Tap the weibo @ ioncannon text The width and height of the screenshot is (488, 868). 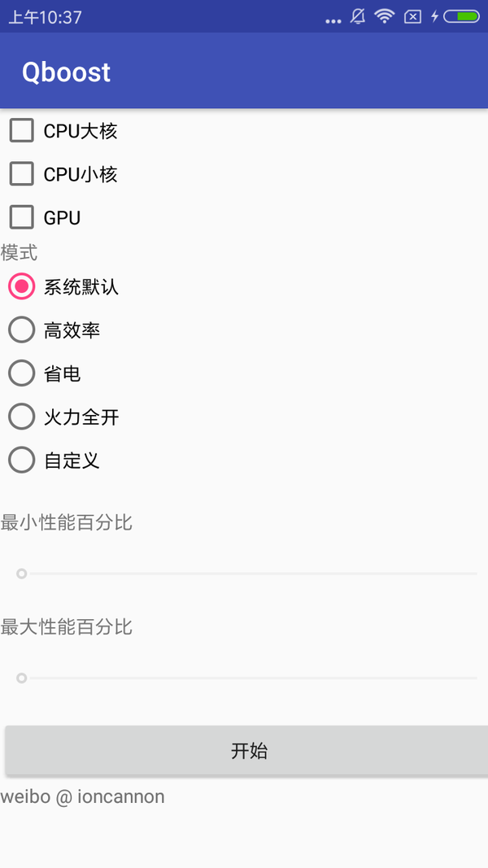point(83,796)
